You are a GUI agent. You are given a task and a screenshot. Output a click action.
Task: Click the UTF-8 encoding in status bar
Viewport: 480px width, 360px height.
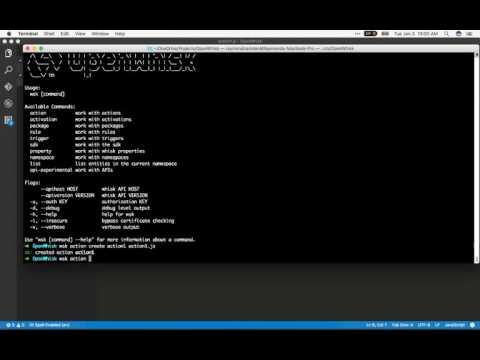point(424,325)
